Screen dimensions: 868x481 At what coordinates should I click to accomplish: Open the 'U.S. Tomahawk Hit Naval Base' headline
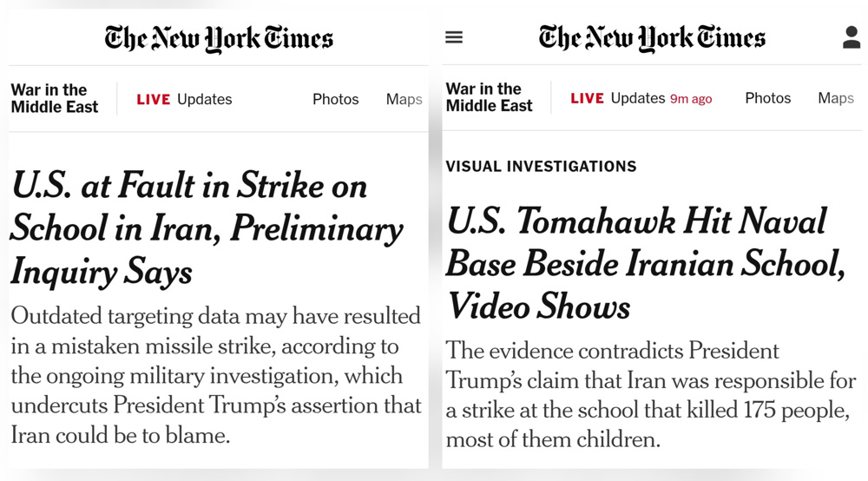pos(645,264)
